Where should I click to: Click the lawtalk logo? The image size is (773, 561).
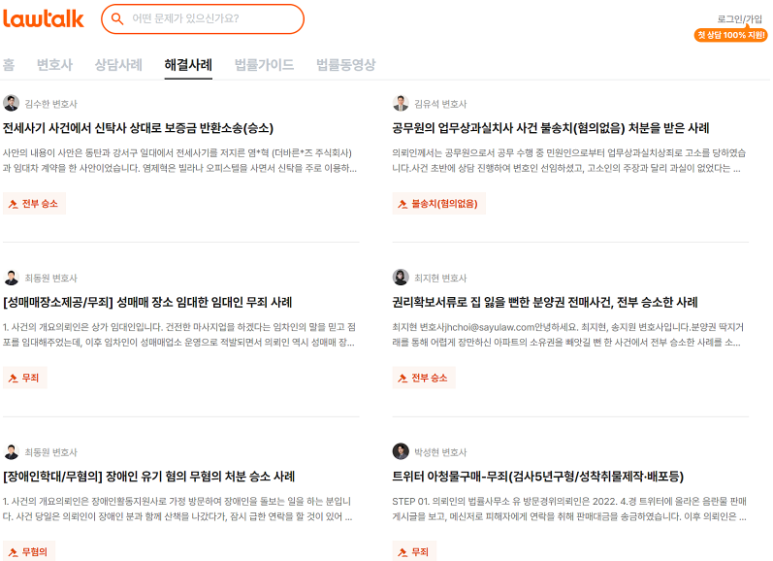pos(43,19)
